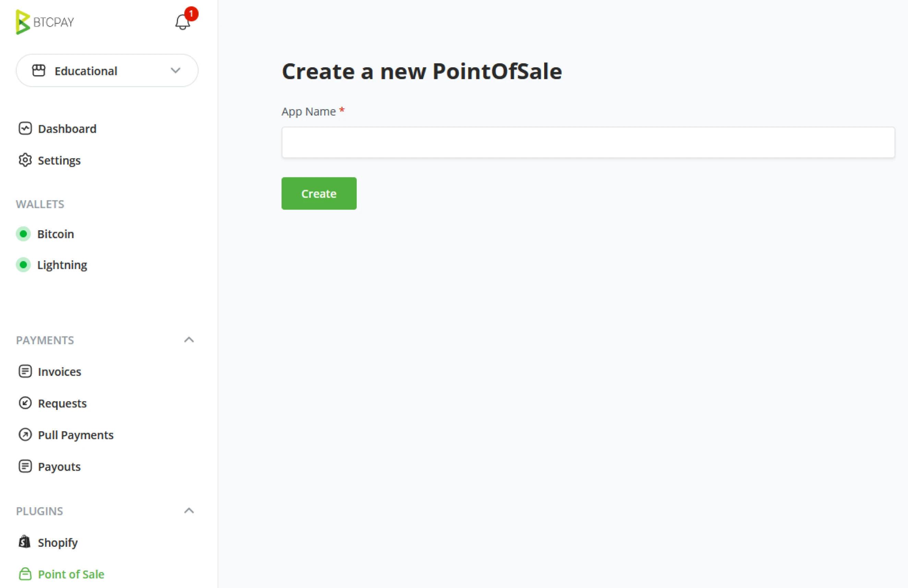Screen dimensions: 908x588
Task: Click the notifications bell icon
Action: [x=183, y=22]
